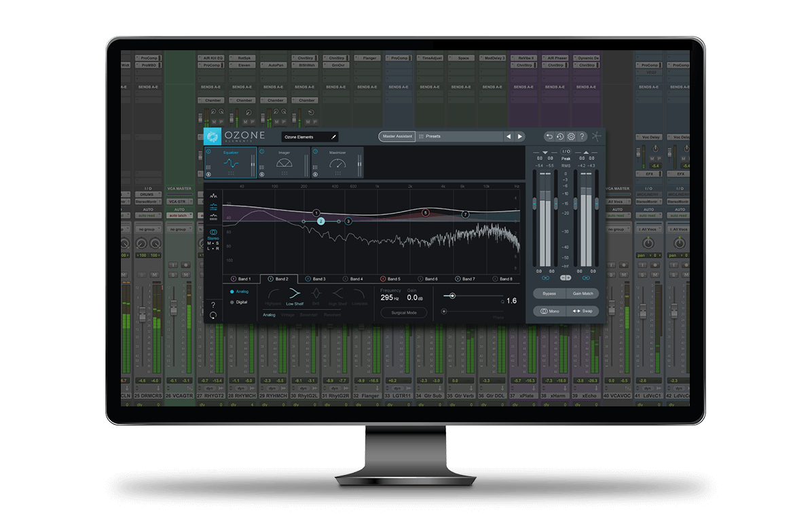
Task: Load the previous preset with the left arrow
Action: [x=509, y=136]
